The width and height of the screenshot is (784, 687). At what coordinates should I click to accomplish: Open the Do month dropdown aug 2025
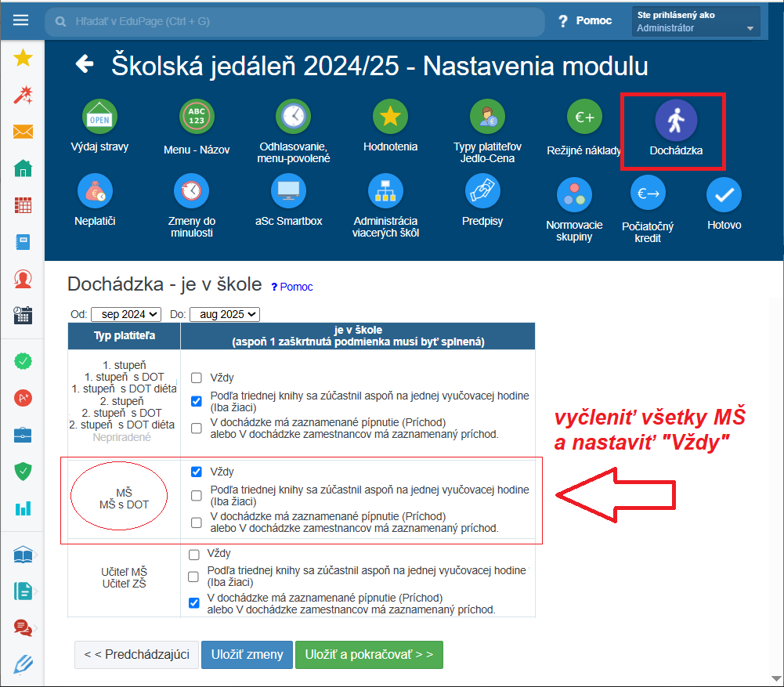(224, 314)
